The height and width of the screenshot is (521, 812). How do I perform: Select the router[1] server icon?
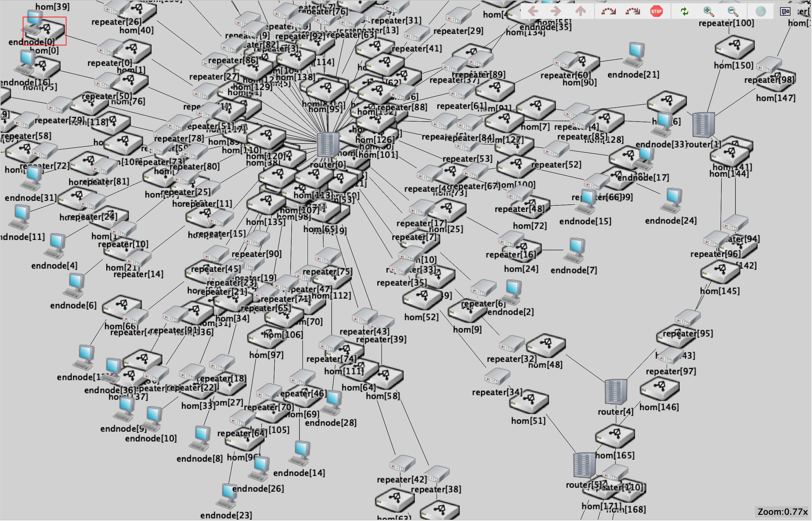[703, 125]
